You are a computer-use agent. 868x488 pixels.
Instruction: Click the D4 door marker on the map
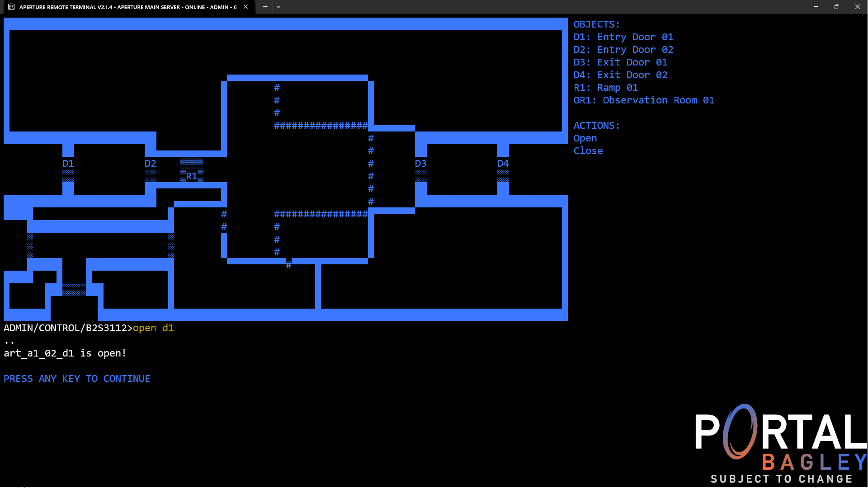click(503, 164)
